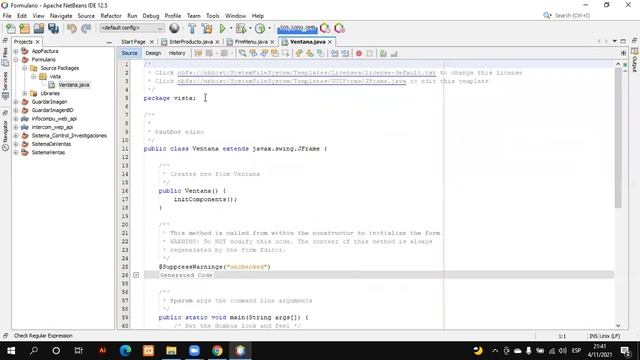This screenshot has height=360, width=640.
Task: Select Ventana.java in the project tree
Action: 73,85
